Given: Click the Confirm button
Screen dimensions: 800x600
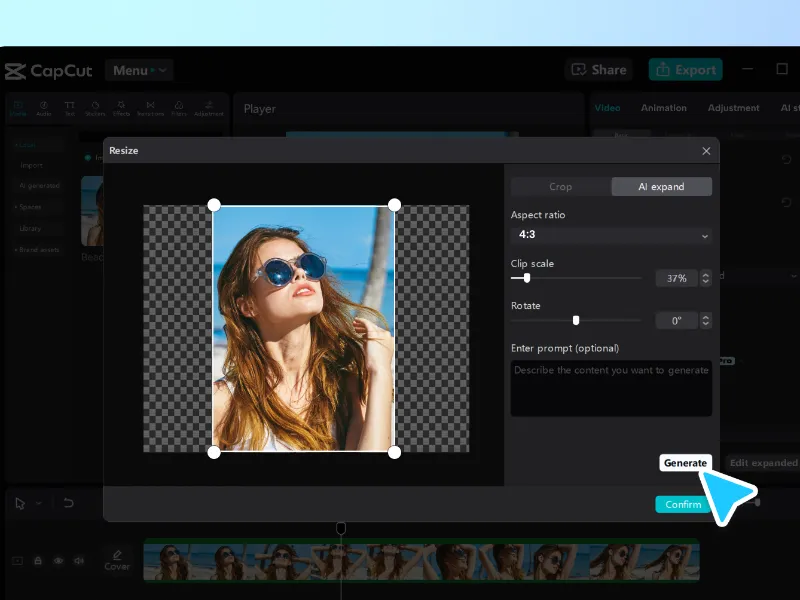Looking at the screenshot, I should (x=683, y=504).
